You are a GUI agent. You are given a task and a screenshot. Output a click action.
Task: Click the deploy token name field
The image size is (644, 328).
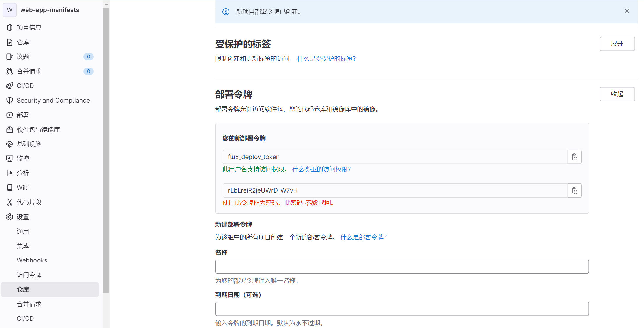(402, 267)
